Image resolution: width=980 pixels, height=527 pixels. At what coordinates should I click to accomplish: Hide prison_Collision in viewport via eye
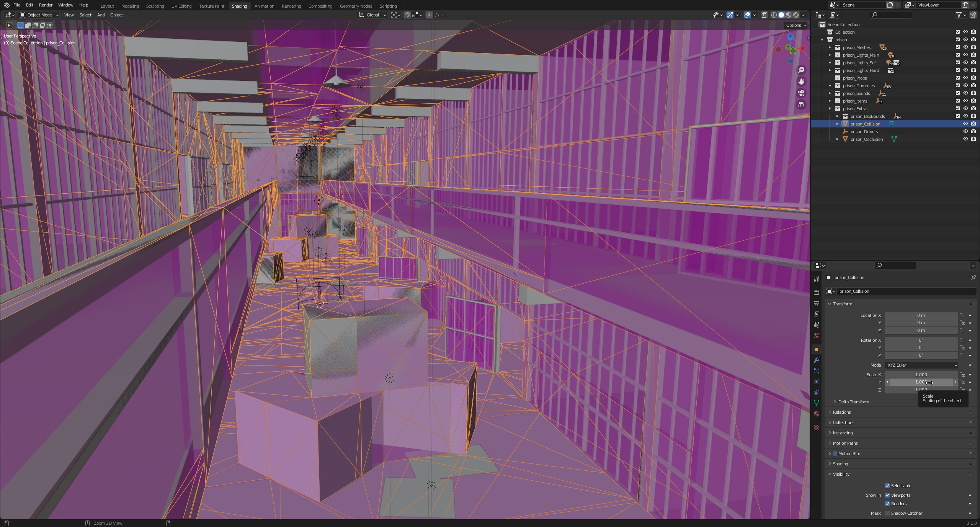(965, 124)
